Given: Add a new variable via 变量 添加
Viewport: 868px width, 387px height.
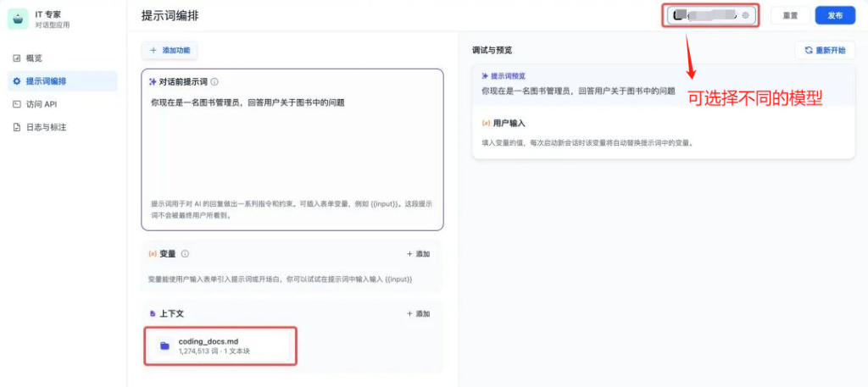Looking at the screenshot, I should pyautogui.click(x=419, y=254).
